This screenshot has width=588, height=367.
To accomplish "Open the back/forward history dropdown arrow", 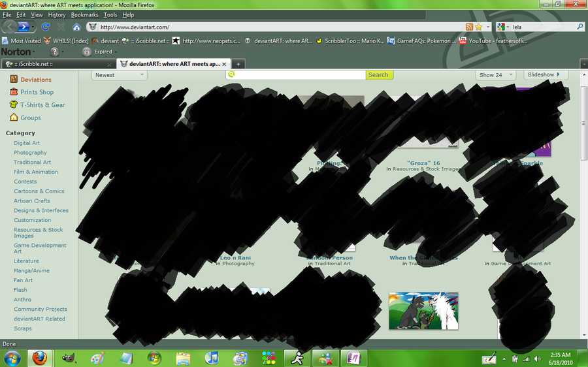I will [x=33, y=27].
